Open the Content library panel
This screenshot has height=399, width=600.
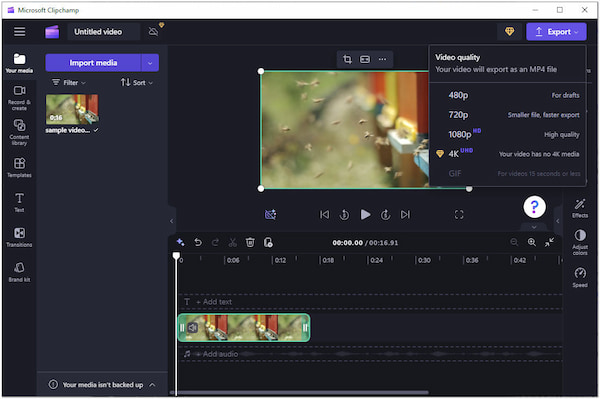[19, 132]
